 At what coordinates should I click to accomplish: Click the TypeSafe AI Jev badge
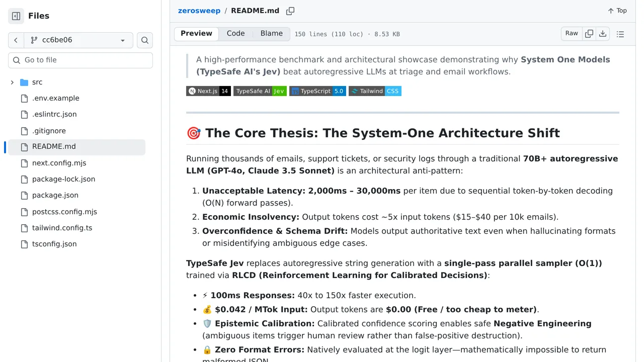click(260, 91)
